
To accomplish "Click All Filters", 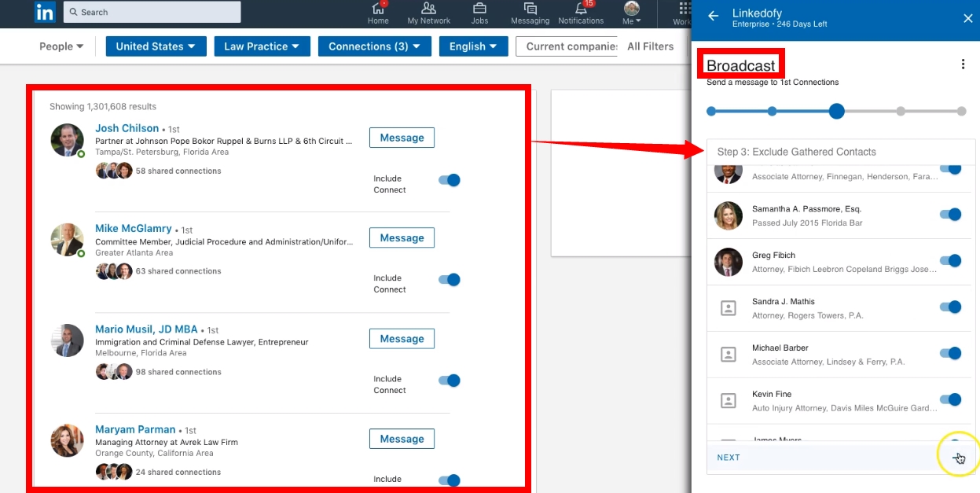I will pos(651,46).
